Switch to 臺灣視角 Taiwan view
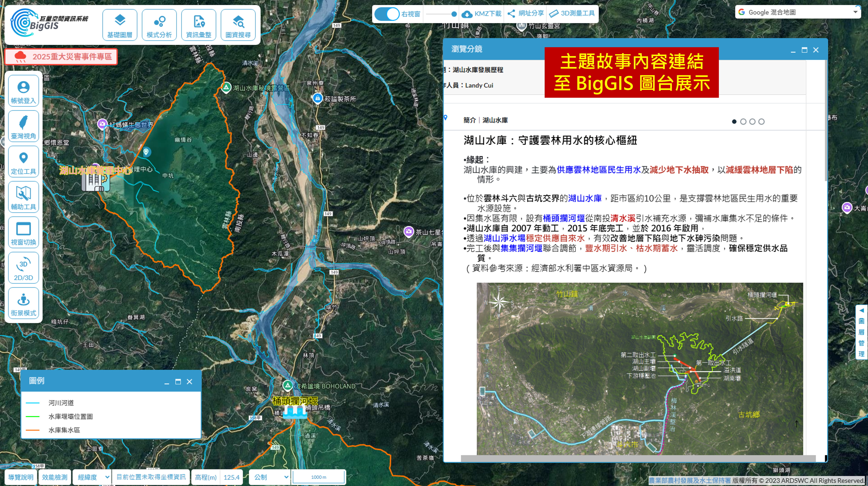The image size is (868, 486). point(23,126)
